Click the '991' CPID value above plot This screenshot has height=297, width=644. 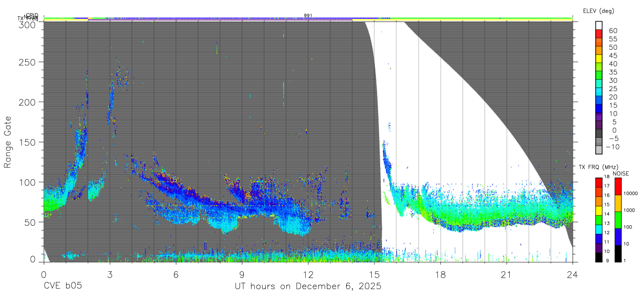point(308,16)
